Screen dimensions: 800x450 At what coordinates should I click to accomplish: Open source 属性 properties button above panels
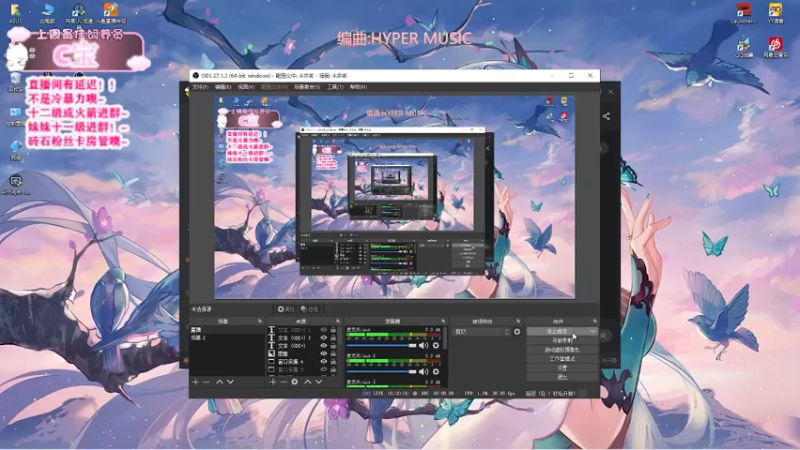pos(286,309)
